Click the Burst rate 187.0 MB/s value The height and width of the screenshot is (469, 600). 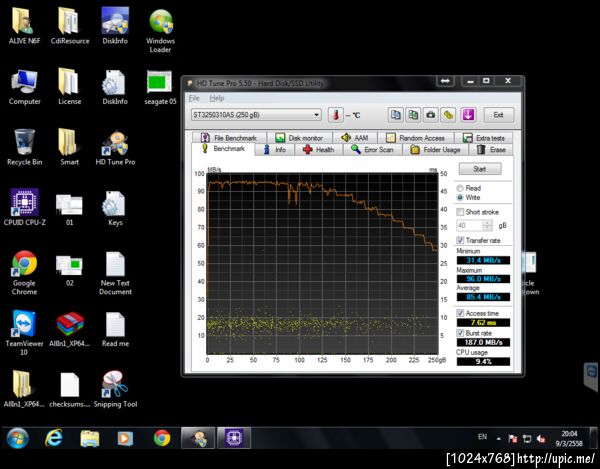coord(483,342)
